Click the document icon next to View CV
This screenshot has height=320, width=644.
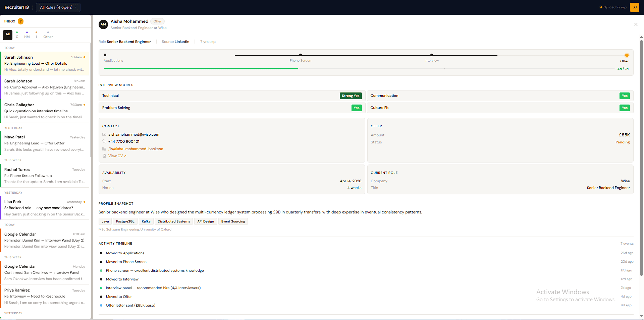[x=104, y=156]
